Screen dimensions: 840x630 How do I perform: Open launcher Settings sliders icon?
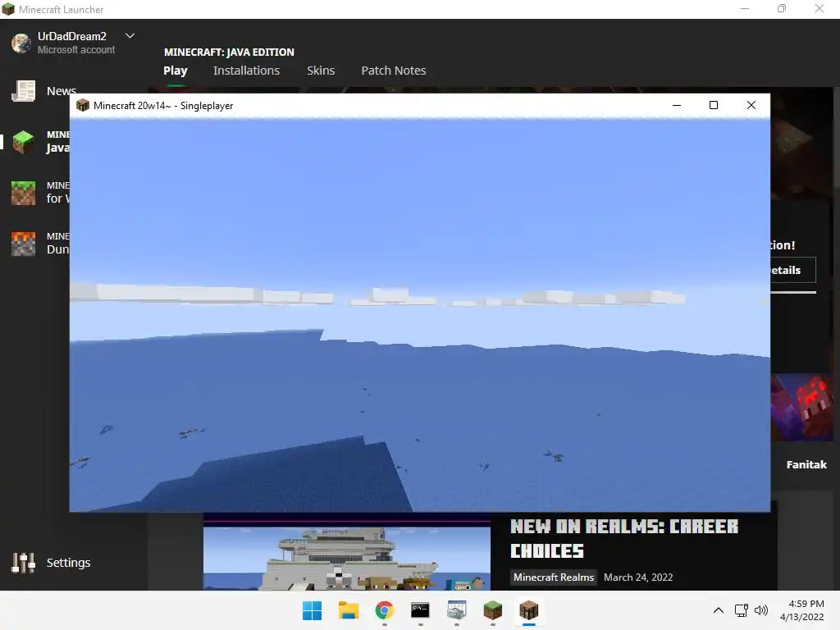24,563
